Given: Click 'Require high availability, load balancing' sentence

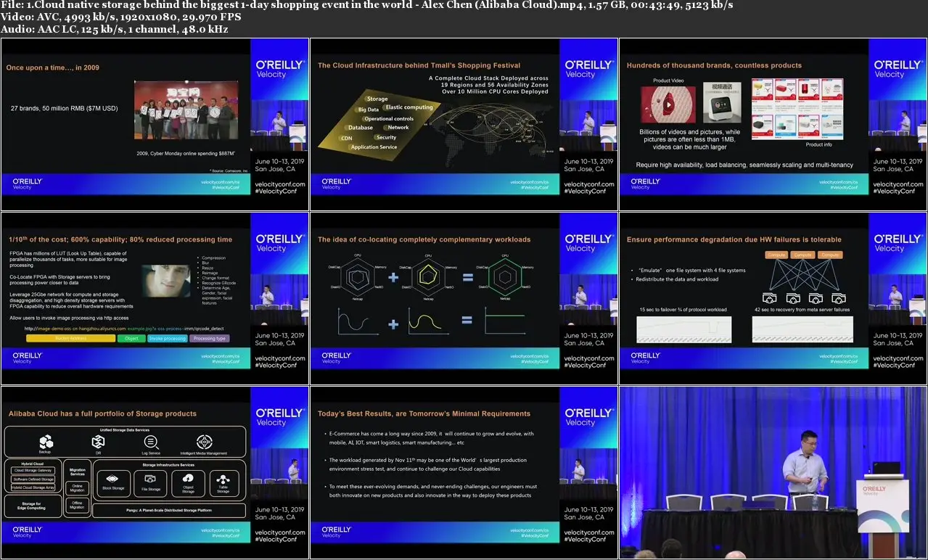Looking at the screenshot, I should [744, 165].
